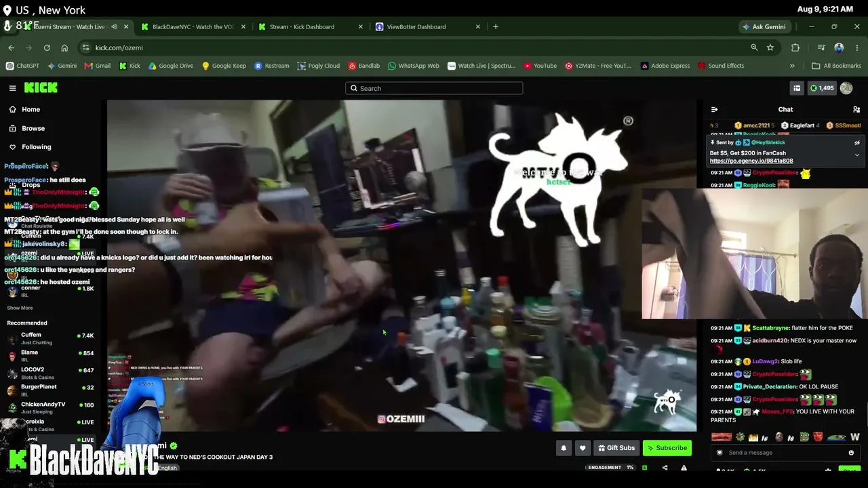Open the Kick sidebar hamburger menu
The image size is (868, 488).
(12, 88)
